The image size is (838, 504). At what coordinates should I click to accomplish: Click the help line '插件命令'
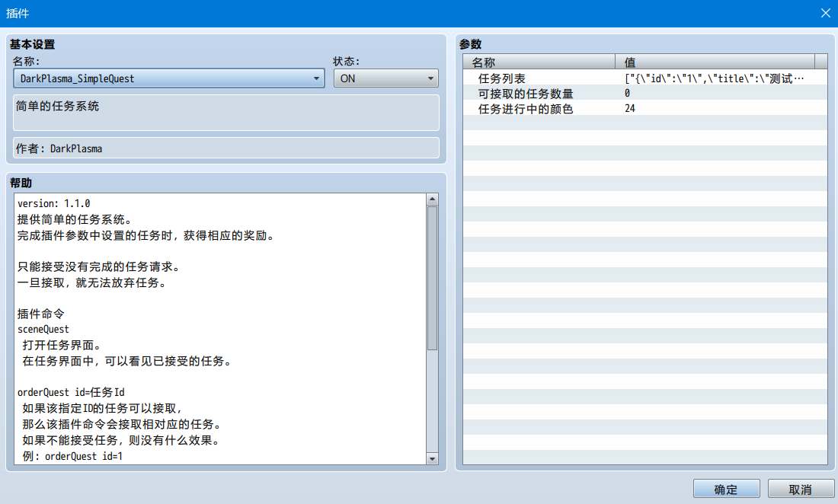point(40,314)
